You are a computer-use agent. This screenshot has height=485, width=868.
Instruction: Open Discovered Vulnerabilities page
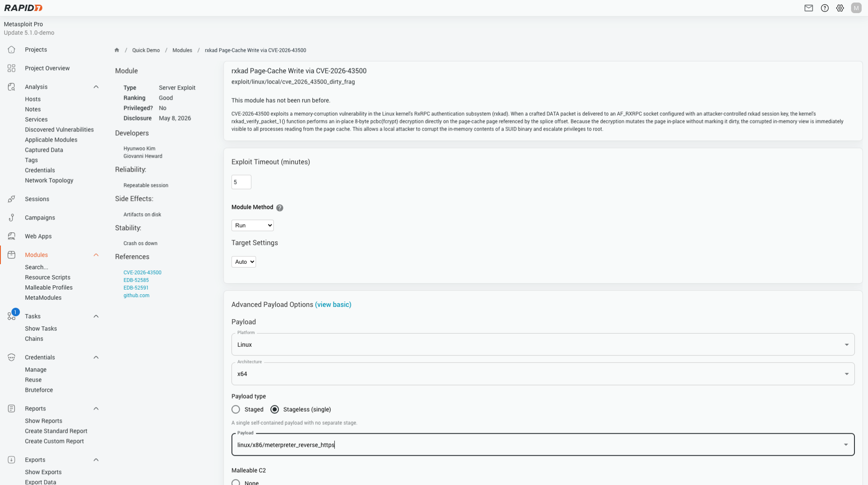pyautogui.click(x=59, y=130)
